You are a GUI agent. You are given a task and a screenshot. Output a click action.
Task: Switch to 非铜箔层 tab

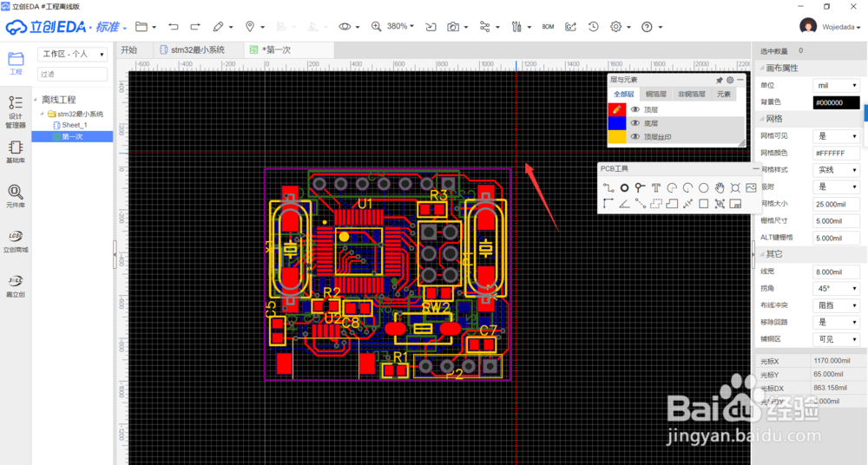[x=692, y=94]
